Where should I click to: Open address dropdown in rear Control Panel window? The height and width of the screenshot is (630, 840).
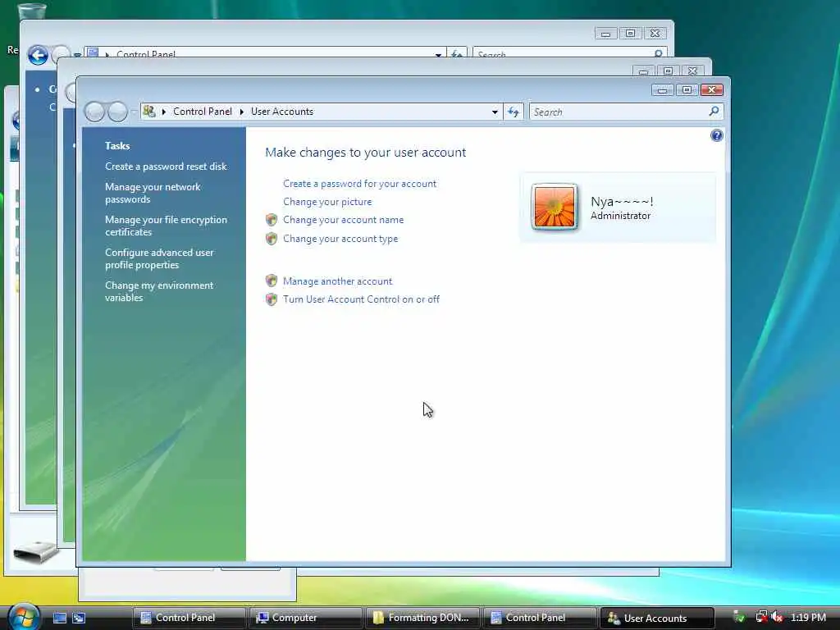click(x=438, y=55)
